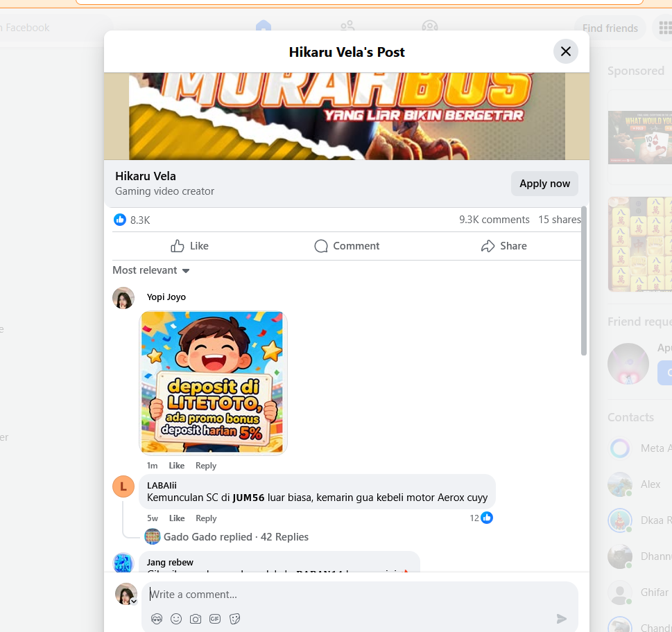Close the Hikaru Vela's Post dialog
The height and width of the screenshot is (632, 672).
(566, 51)
